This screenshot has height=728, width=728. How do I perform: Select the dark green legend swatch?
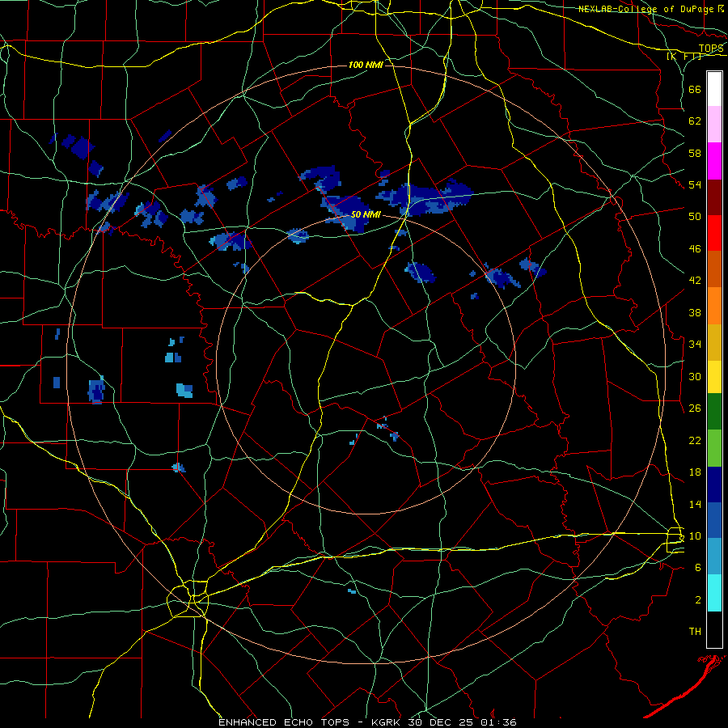(x=714, y=412)
